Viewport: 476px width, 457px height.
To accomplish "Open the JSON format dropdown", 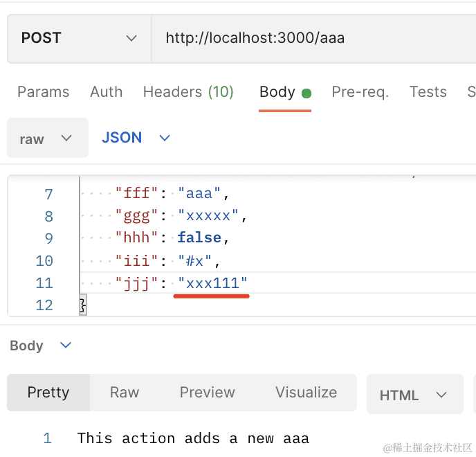I will click(136, 138).
